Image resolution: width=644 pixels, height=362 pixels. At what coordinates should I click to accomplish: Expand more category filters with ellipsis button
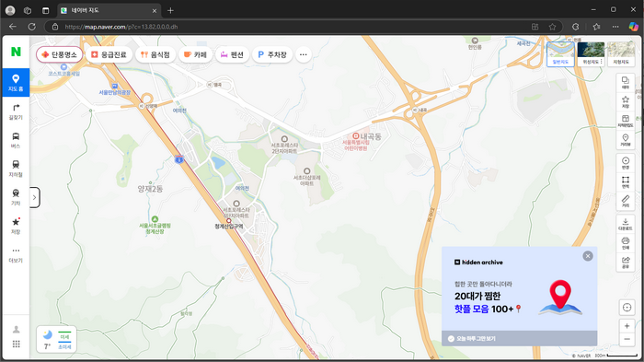coord(303,54)
